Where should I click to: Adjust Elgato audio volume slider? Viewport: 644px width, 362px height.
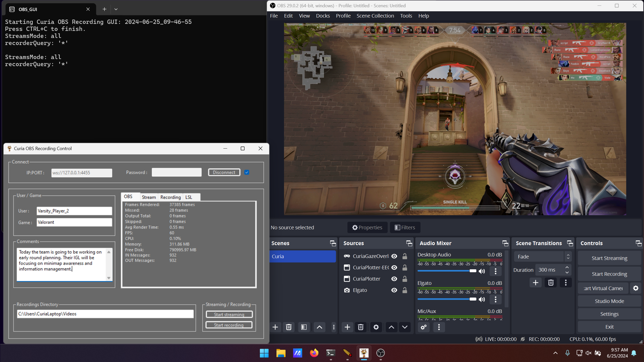pos(447,299)
